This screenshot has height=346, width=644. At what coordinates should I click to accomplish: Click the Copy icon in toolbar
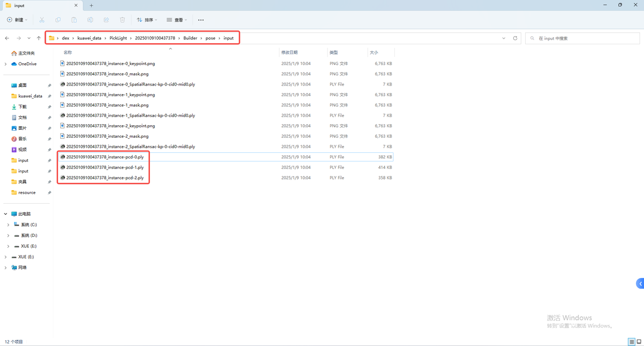pos(58,20)
